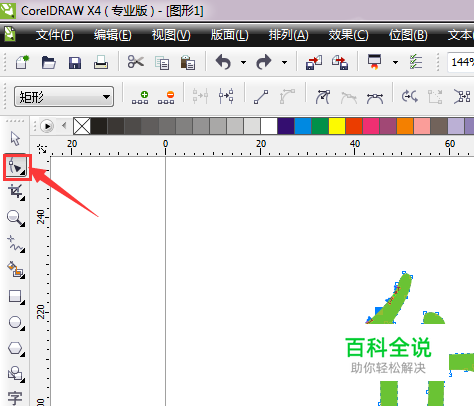Select the Crop tool

(x=16, y=192)
